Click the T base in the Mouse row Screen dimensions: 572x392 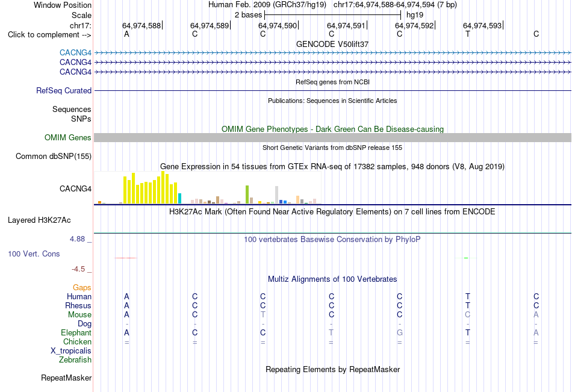pos(263,314)
